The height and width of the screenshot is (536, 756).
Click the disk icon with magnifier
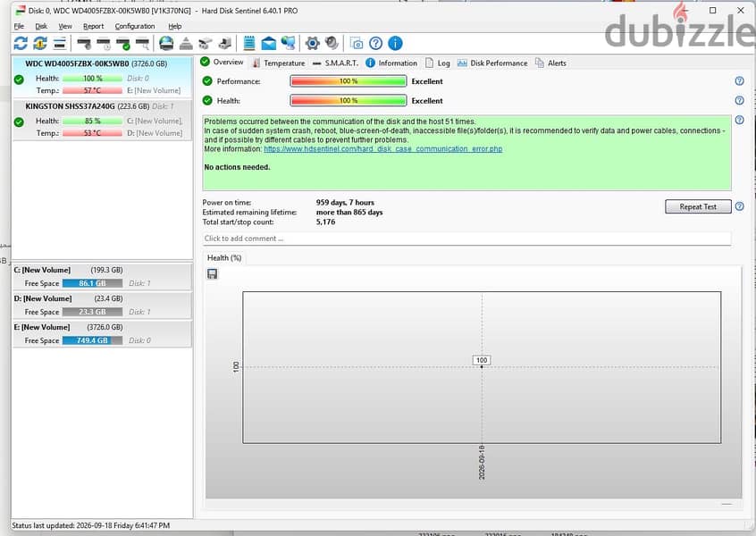(x=143, y=44)
